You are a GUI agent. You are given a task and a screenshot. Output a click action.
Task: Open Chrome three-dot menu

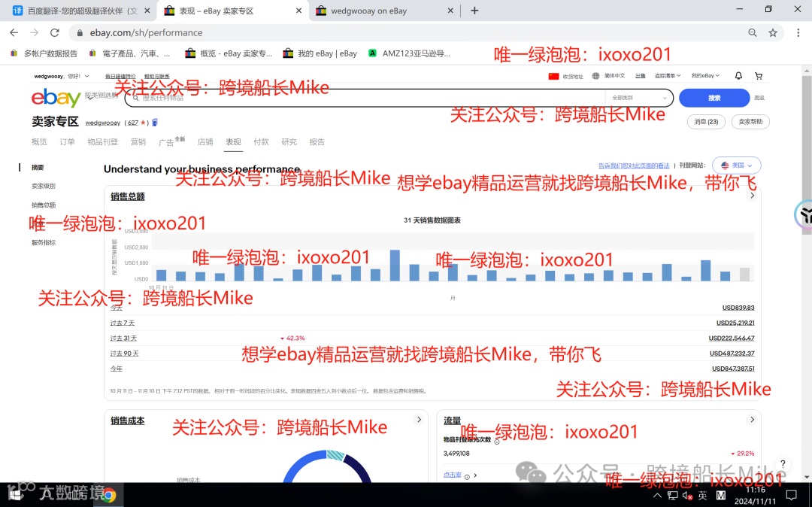[x=798, y=32]
